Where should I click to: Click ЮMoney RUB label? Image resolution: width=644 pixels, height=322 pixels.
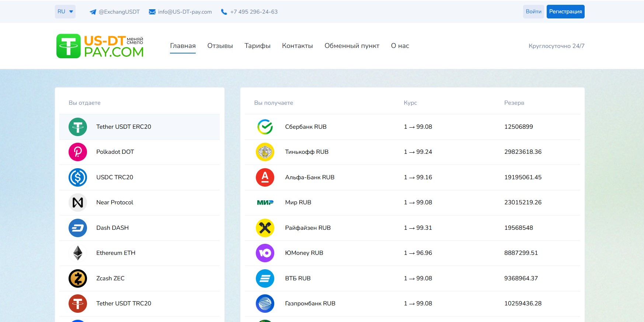(x=304, y=253)
